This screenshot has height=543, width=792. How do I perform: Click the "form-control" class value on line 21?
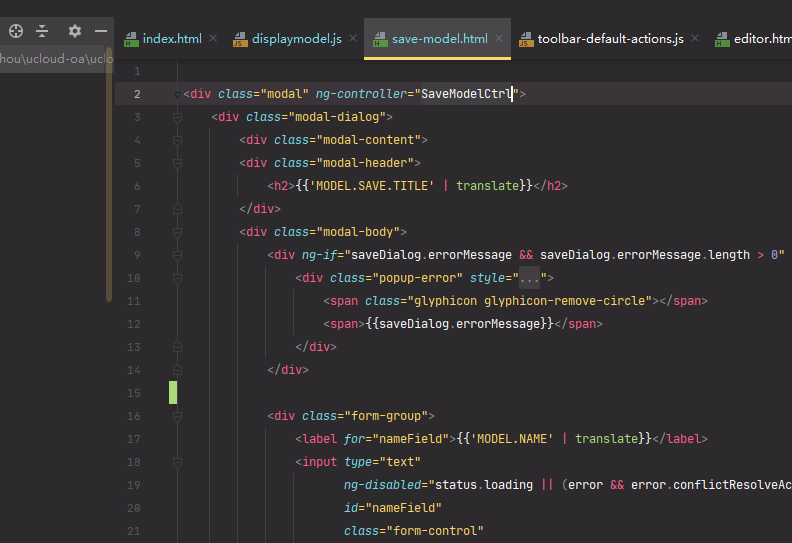coord(435,531)
